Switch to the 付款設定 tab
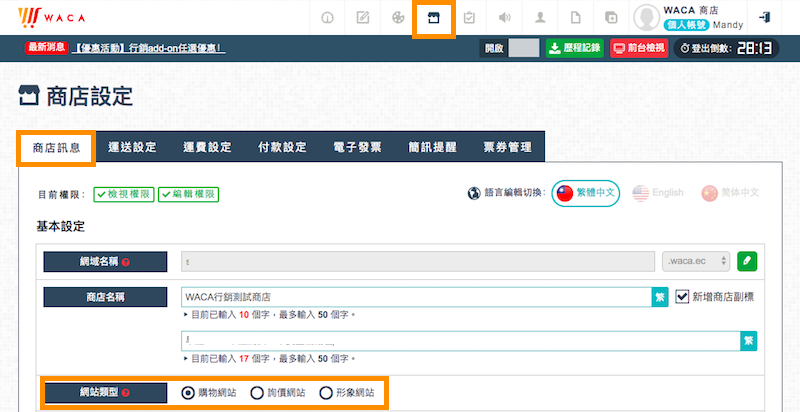Image resolution: width=800 pixels, height=412 pixels. click(282, 148)
